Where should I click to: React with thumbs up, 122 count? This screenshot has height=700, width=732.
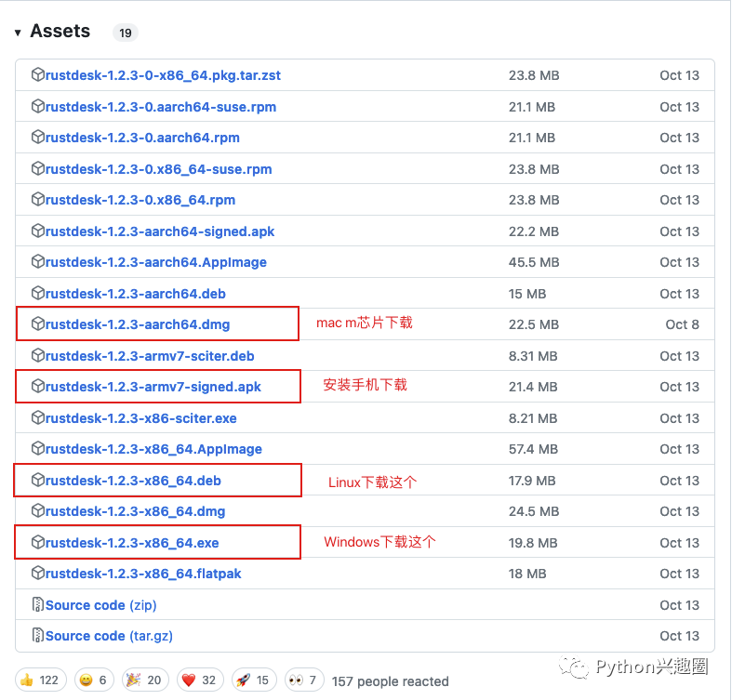(41, 680)
